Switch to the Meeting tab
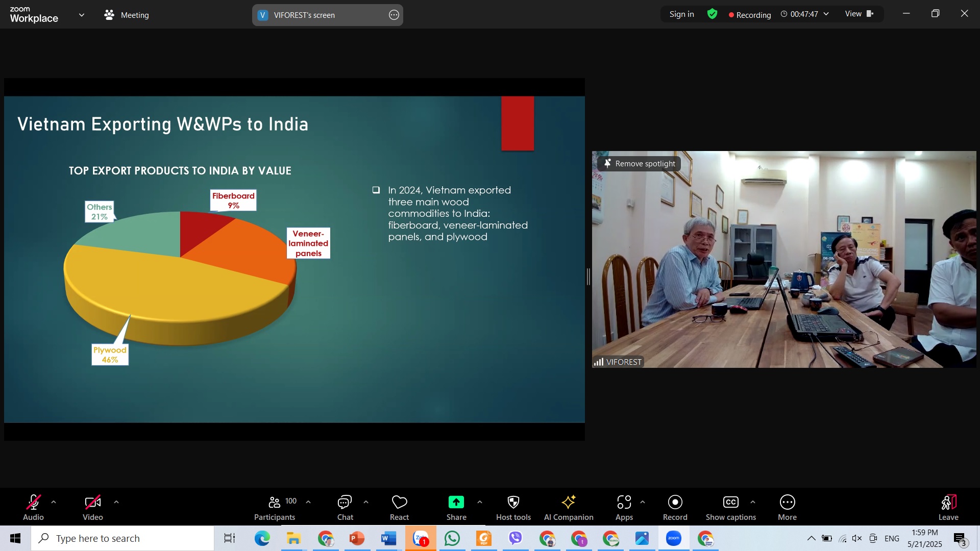Viewport: 980px width, 551px height. [127, 15]
